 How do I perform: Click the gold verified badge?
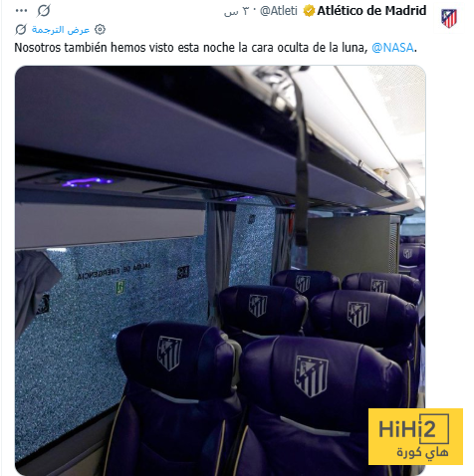(309, 11)
